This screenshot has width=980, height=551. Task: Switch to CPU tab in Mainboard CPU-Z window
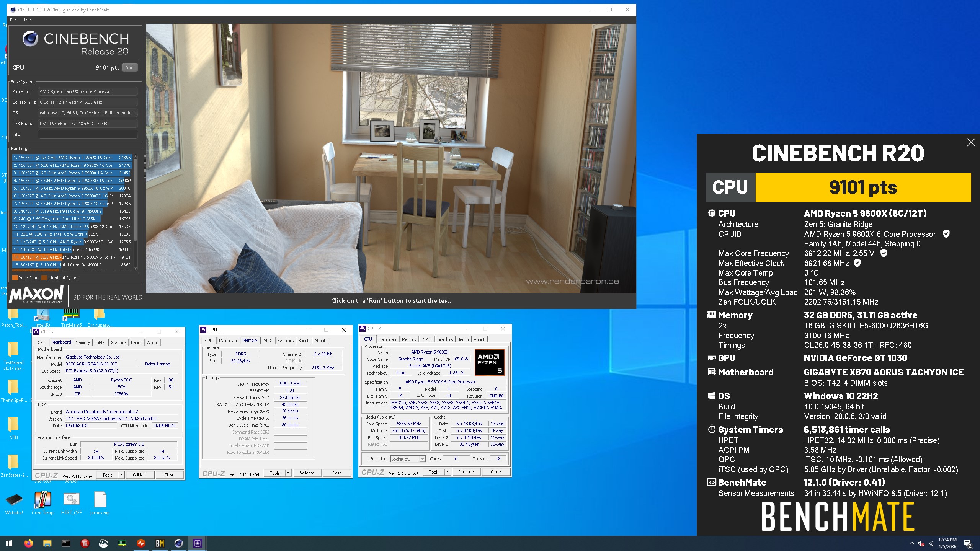(x=41, y=342)
